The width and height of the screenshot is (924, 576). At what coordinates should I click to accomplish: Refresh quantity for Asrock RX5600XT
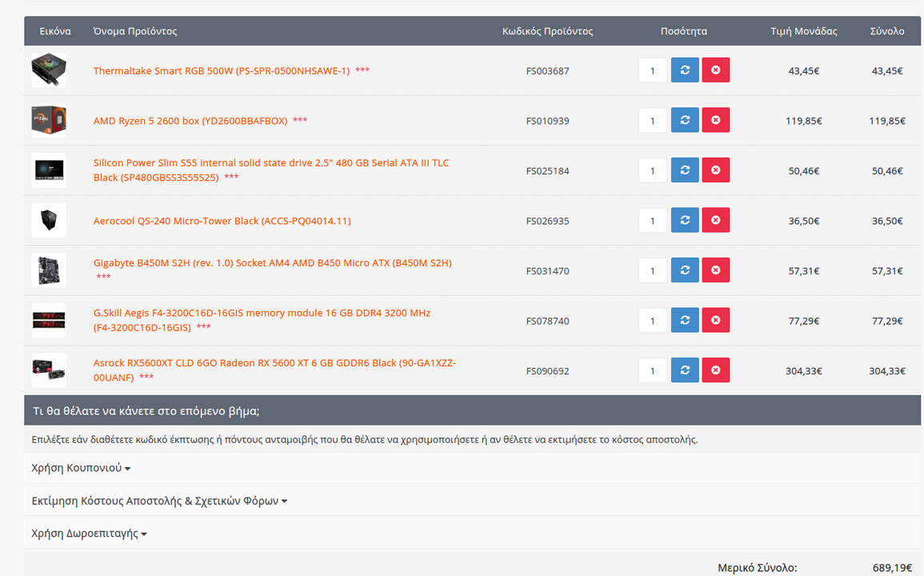[684, 371]
